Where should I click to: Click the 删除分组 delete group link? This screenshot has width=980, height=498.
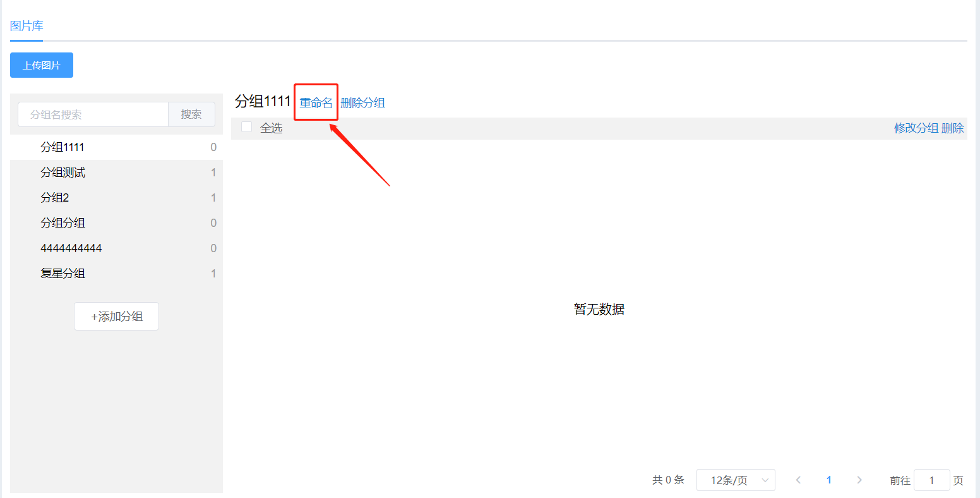pos(362,103)
